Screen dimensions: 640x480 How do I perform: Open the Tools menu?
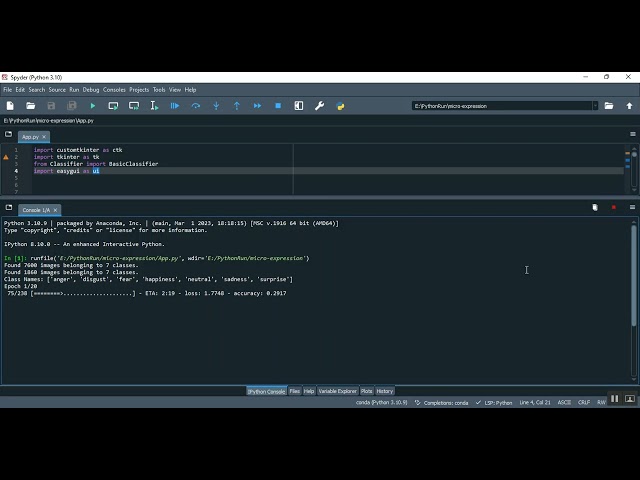(x=159, y=90)
